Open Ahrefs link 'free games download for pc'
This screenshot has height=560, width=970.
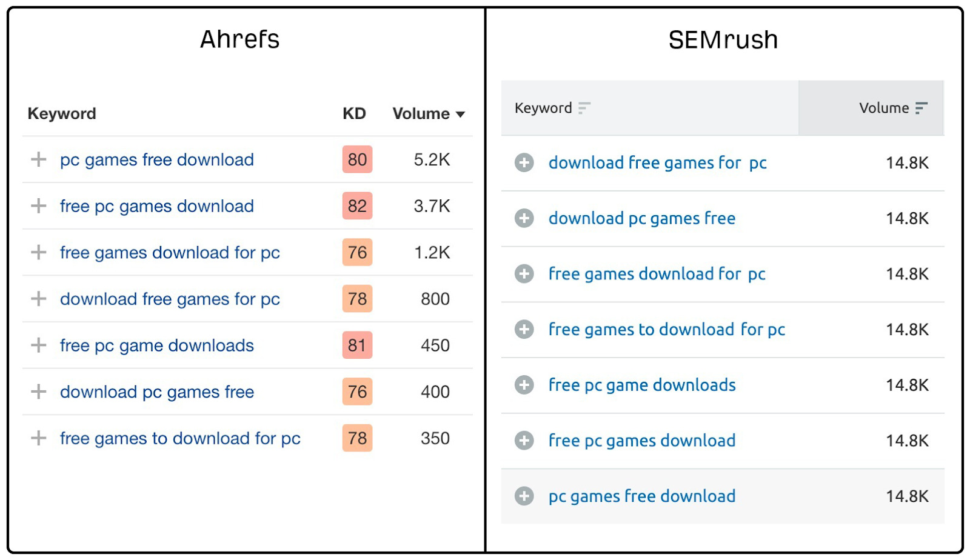[170, 253]
